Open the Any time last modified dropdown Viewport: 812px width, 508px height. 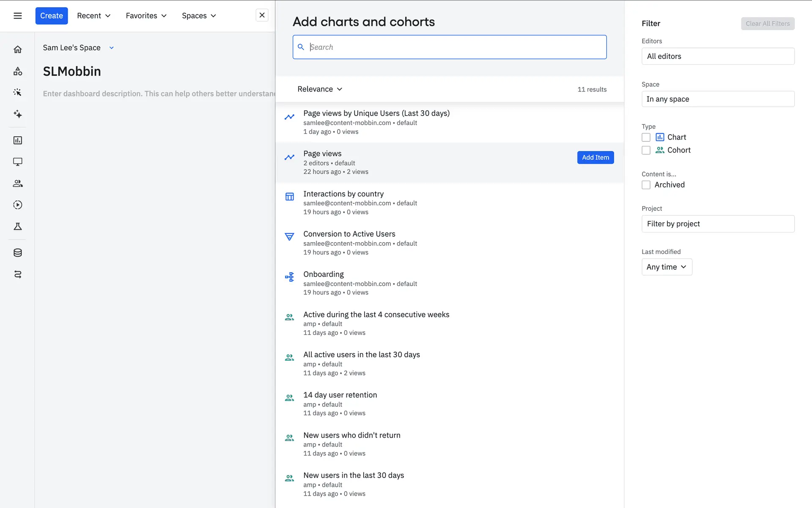tap(667, 267)
